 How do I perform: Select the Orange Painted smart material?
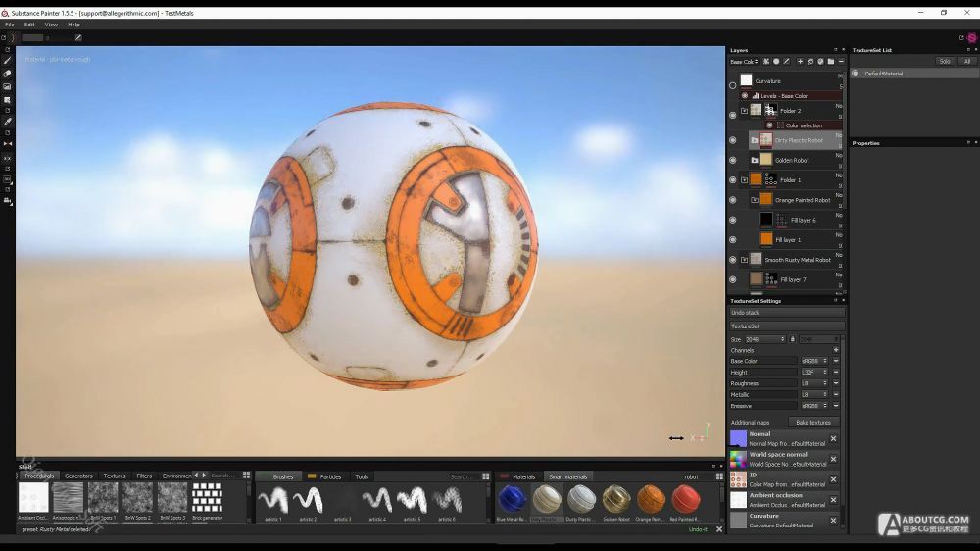tap(651, 500)
